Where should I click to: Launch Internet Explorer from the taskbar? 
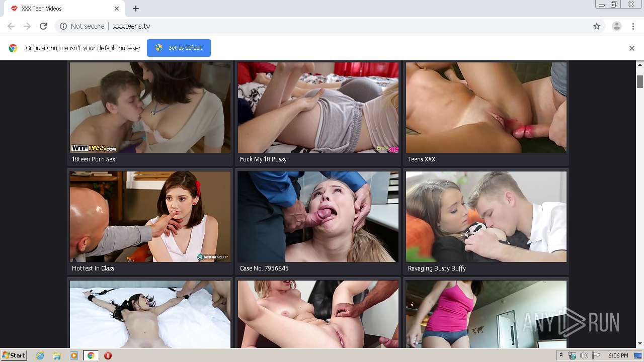[x=40, y=355]
